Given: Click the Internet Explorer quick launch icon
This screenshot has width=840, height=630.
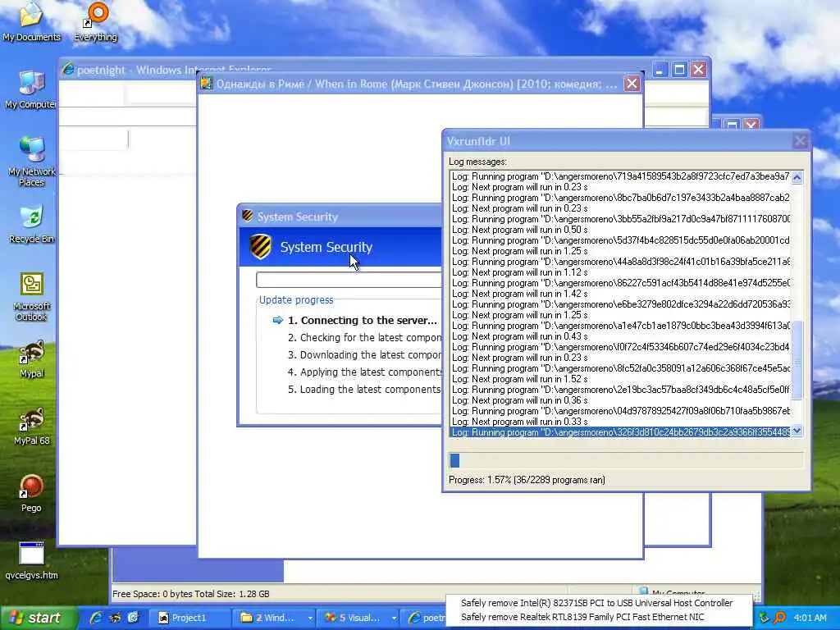Looking at the screenshot, I should (97, 618).
